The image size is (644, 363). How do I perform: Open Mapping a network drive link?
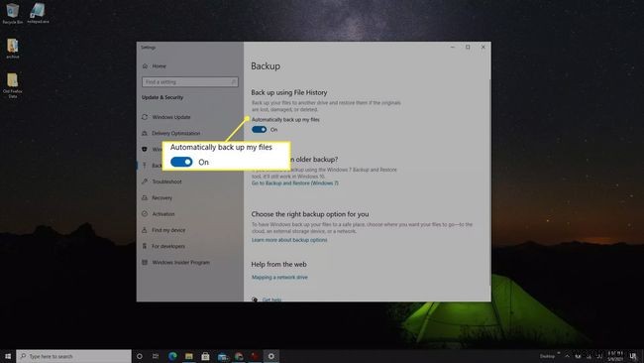coord(279,277)
